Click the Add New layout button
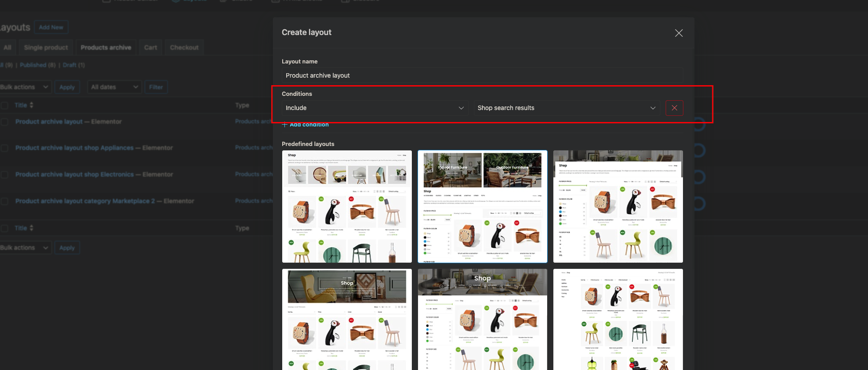 51,28
